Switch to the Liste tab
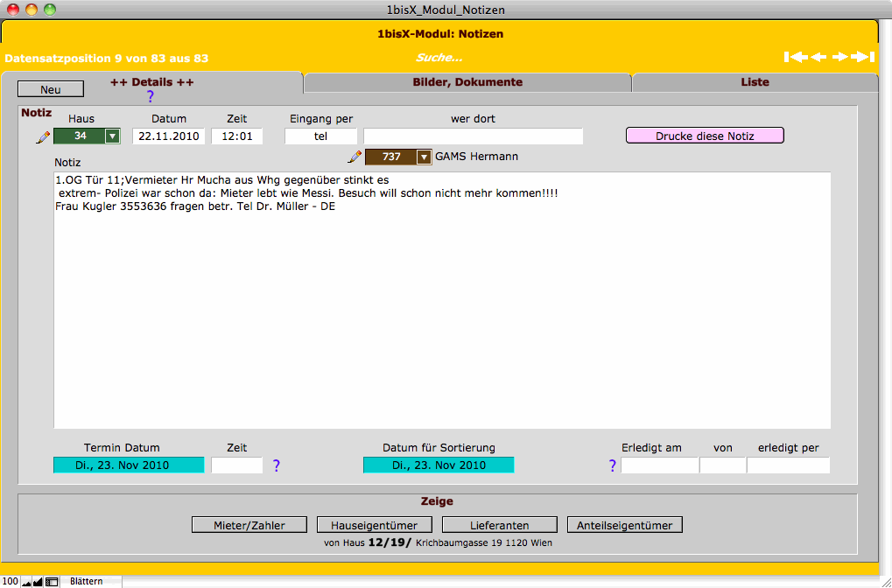892x588 pixels. click(754, 82)
